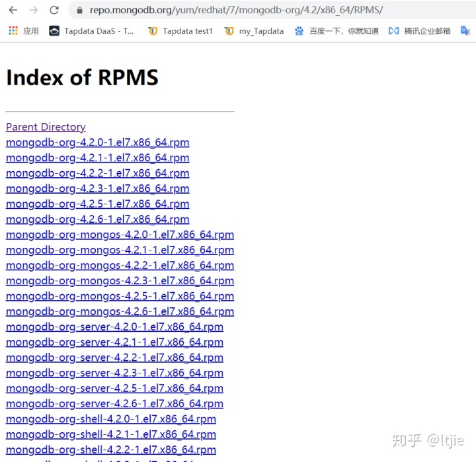Get mongodb-org-shell-4.2.0-1 rpm file
The width and height of the screenshot is (476, 462).
111,419
